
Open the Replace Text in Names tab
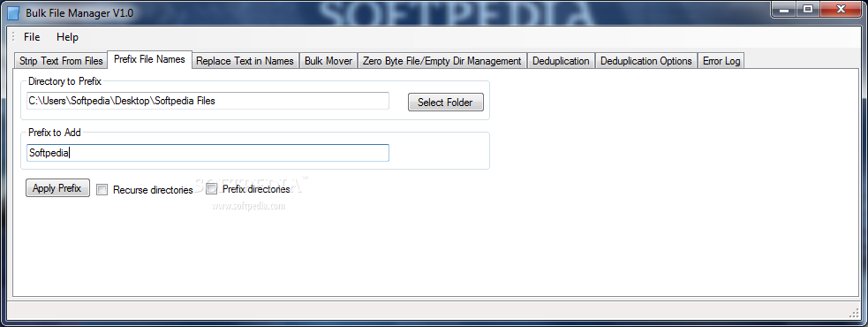point(245,61)
